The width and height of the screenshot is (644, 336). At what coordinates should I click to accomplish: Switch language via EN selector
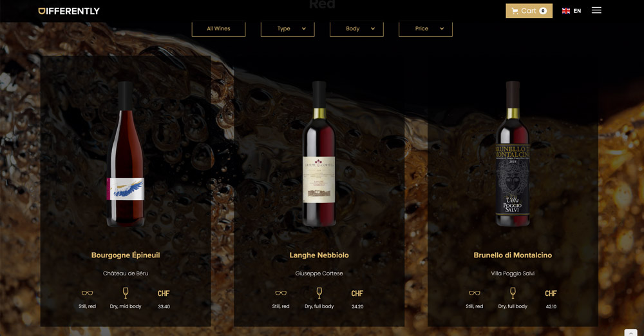pyautogui.click(x=577, y=11)
